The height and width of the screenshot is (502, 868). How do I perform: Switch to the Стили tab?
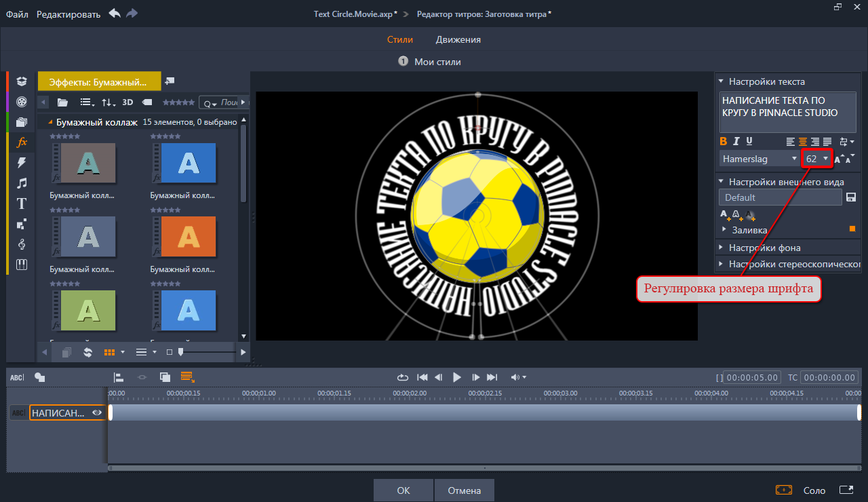tap(400, 39)
